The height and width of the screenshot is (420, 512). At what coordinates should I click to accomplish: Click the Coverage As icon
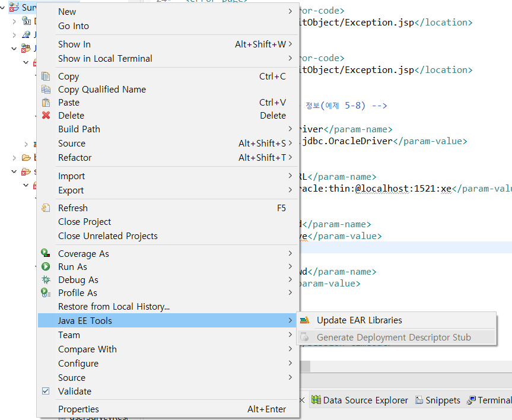[x=46, y=253]
